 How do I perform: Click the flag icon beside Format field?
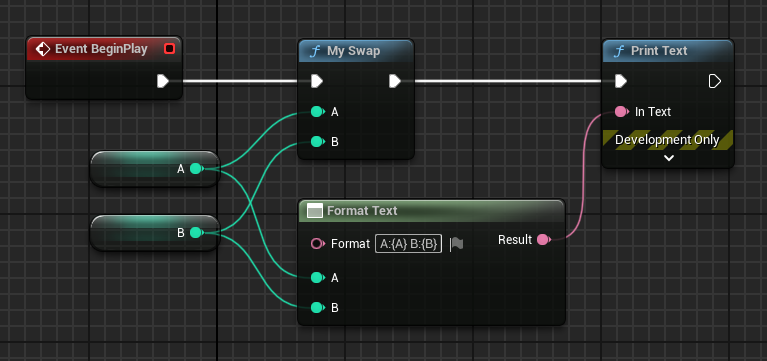[x=456, y=244]
